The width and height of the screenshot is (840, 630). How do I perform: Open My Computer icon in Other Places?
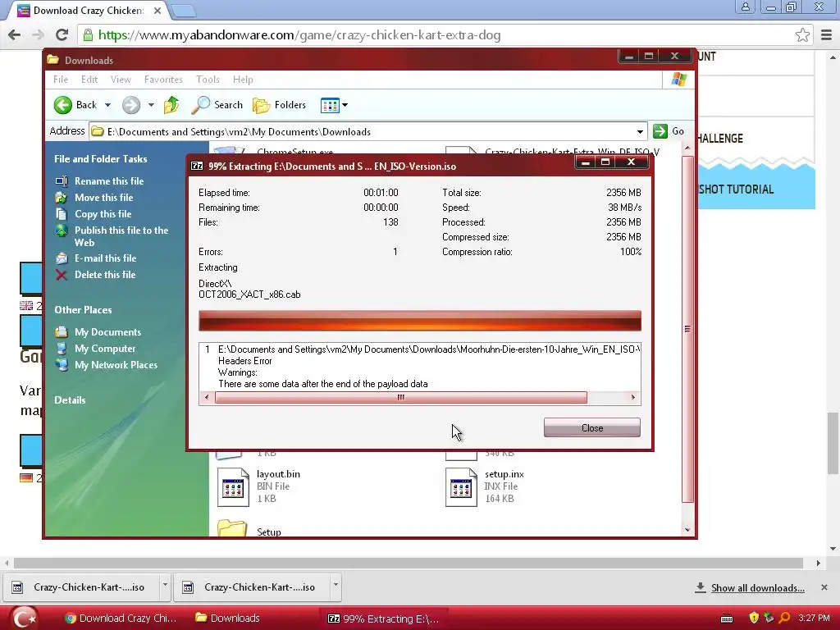62,349
